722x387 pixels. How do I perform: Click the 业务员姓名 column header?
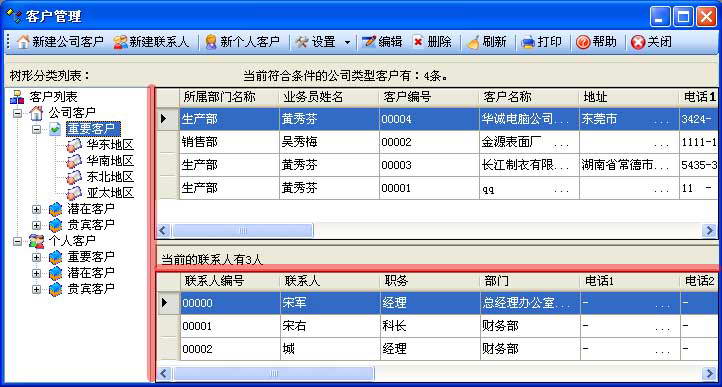329,97
